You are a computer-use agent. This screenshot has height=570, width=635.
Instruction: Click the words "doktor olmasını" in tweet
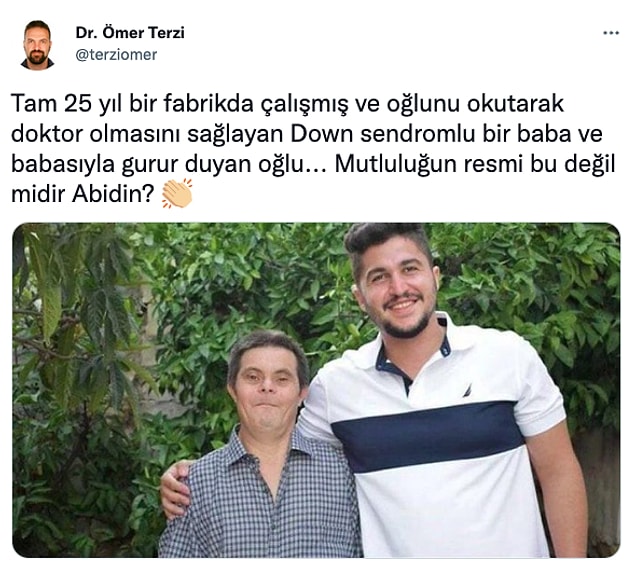point(95,134)
